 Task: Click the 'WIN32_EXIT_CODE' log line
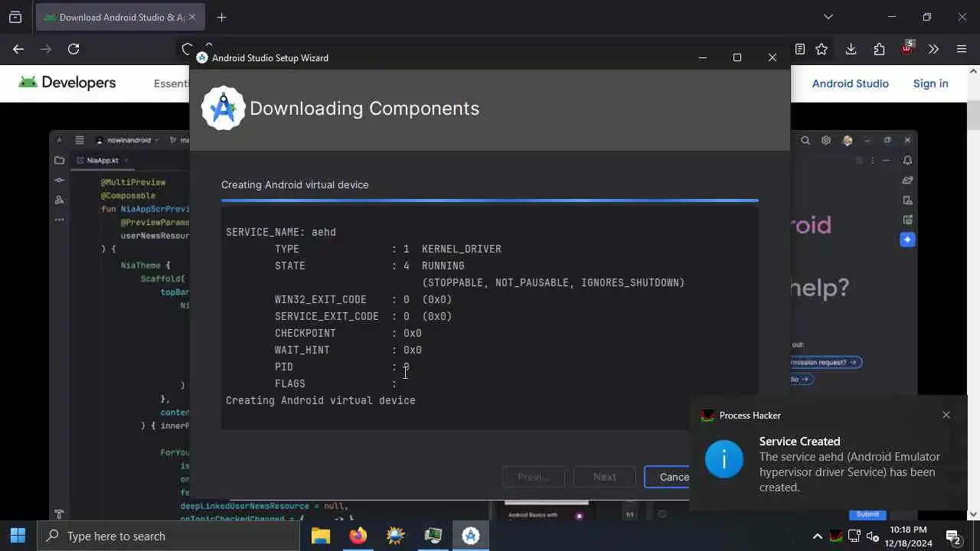364,299
